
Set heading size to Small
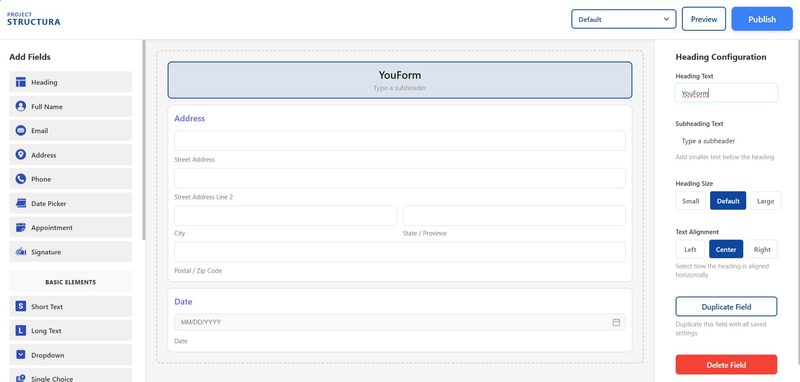tap(690, 201)
